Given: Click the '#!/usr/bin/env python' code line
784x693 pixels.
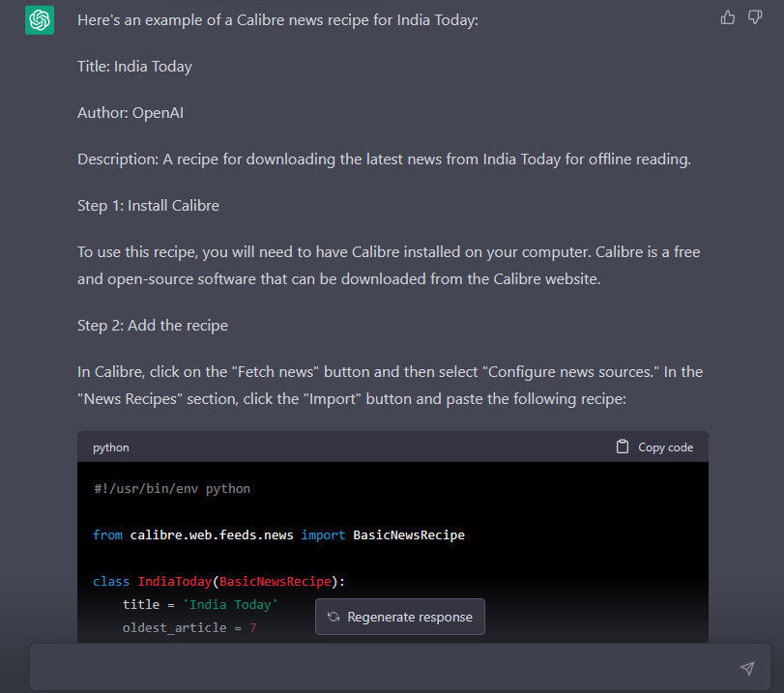Looking at the screenshot, I should [172, 488].
